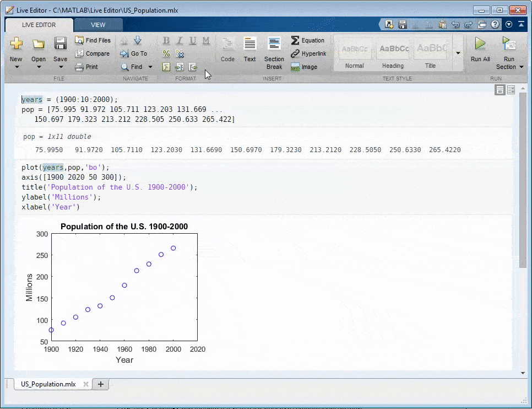
Task: Collapse the toolstrip ribbon
Action: pos(521,25)
